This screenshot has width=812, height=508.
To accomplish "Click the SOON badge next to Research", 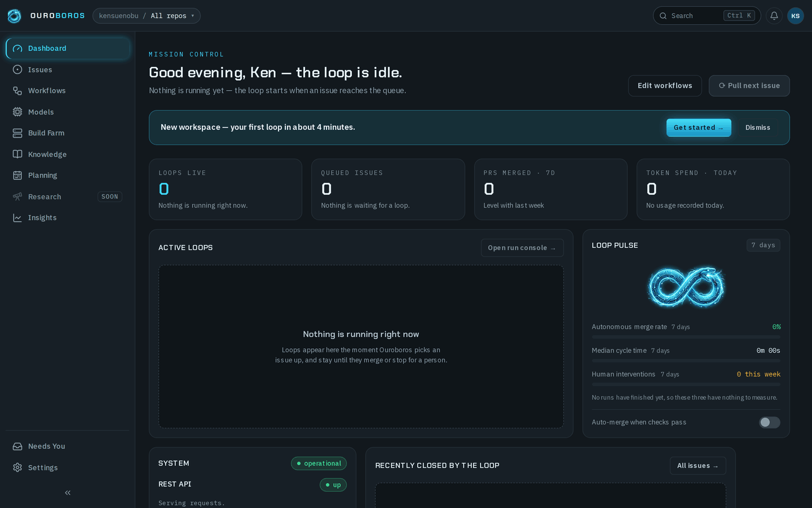I will tap(110, 196).
